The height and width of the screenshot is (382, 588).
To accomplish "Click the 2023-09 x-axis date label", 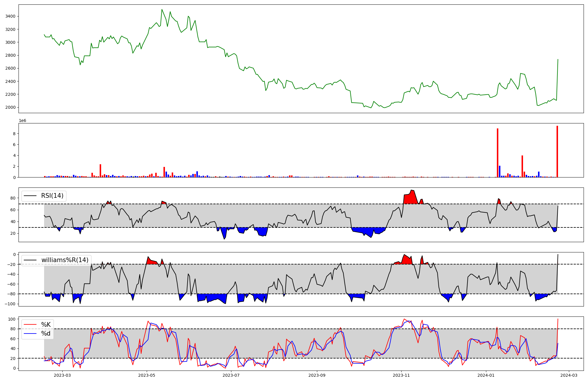I will [317, 375].
